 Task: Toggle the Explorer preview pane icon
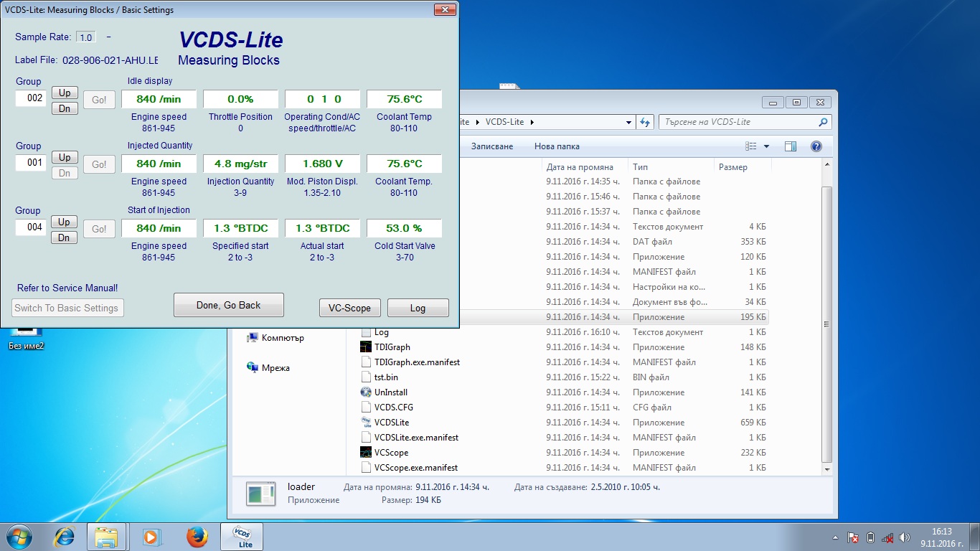(x=791, y=146)
